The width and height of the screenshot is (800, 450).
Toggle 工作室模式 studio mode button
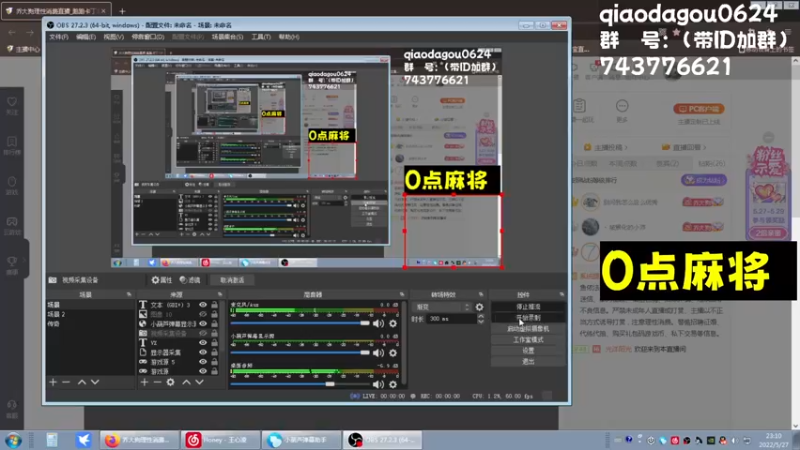point(528,340)
